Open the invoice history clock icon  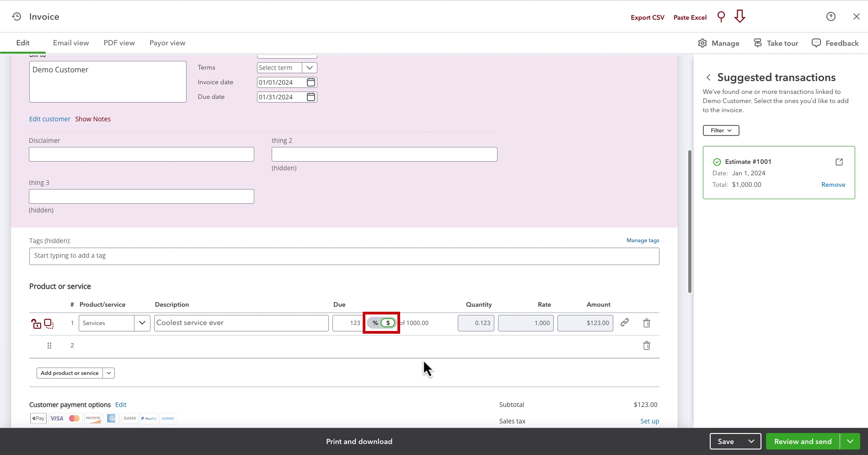(16, 16)
